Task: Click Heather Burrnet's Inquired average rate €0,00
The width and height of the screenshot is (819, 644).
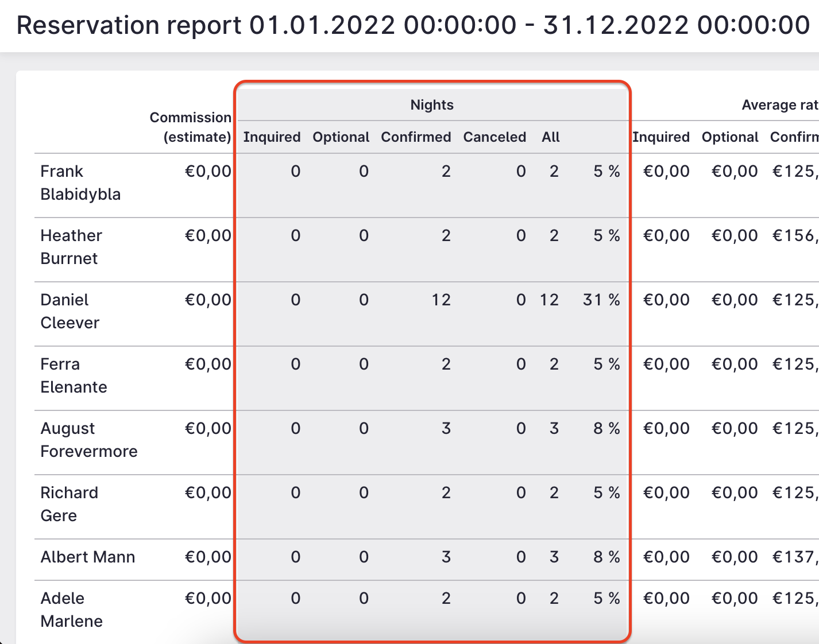Action: [x=666, y=235]
